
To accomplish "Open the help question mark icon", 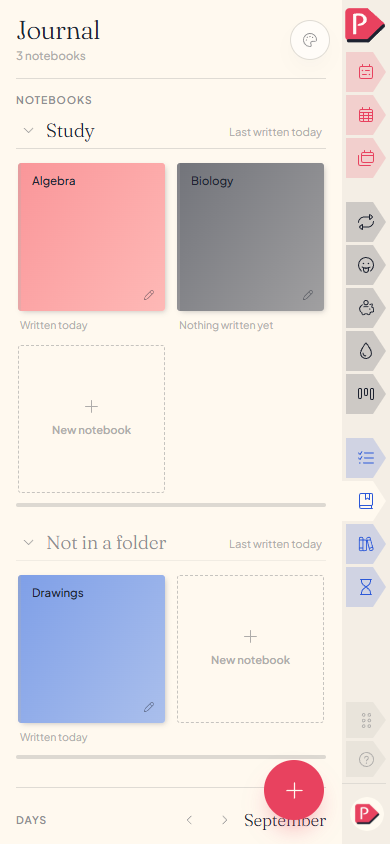I will tap(365, 759).
